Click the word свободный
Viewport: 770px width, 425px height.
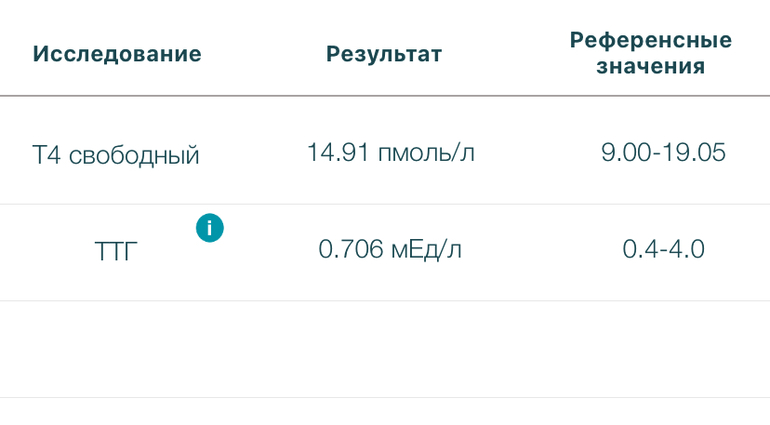click(x=134, y=156)
